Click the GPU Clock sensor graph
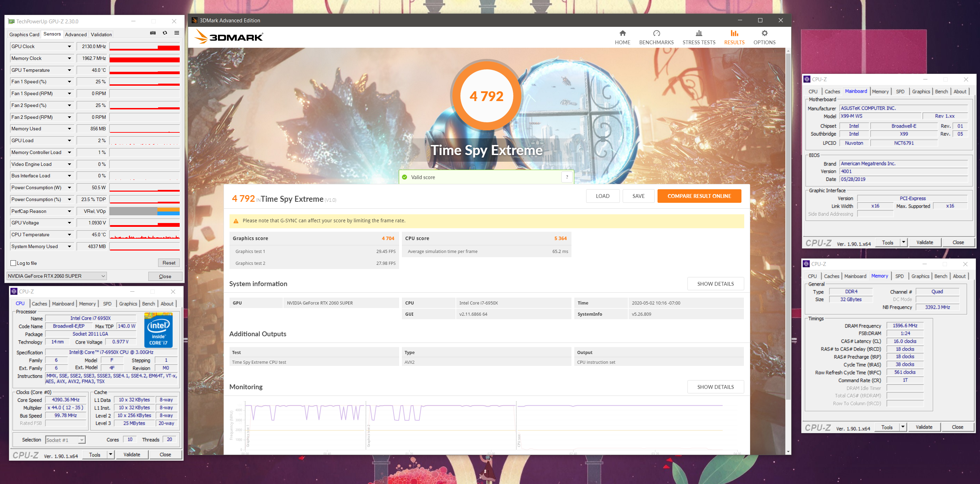The width and height of the screenshot is (980, 484). (x=145, y=46)
